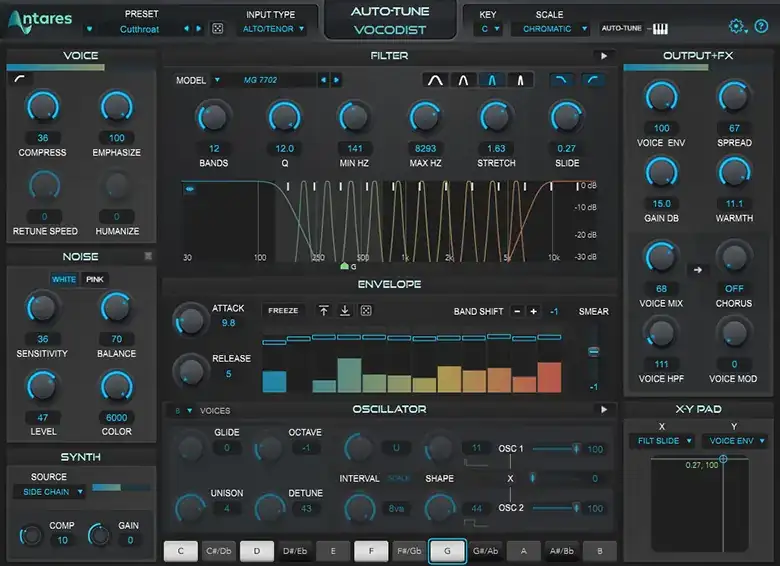Open the Preset dropdown menu arrow
780x566 pixels.
coord(90,29)
